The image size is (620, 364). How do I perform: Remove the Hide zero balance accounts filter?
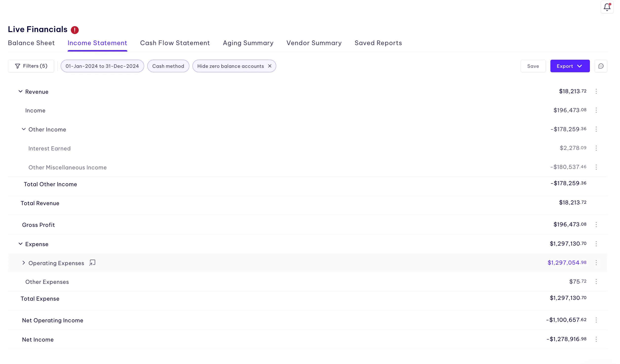[x=270, y=66]
